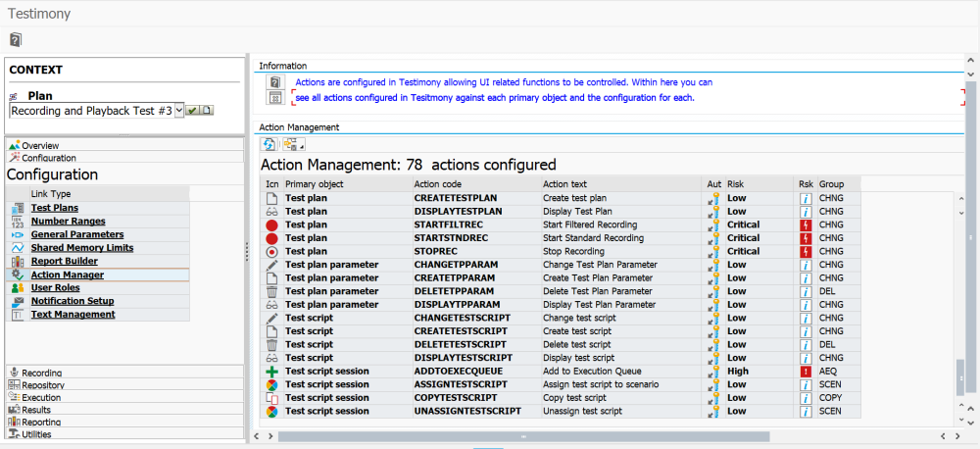The image size is (980, 449).
Task: Click the red critical risk icon for STARTSTNDREC
Action: click(x=807, y=238)
